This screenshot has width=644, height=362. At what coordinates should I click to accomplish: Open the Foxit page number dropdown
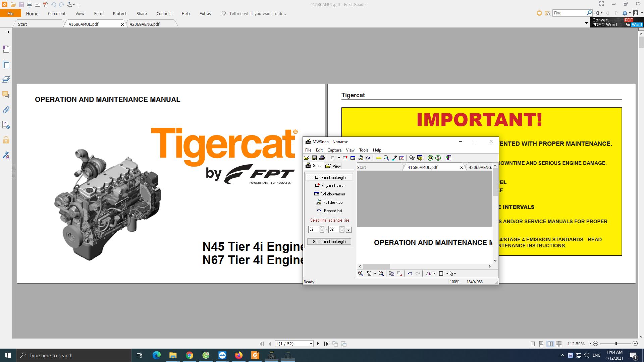coord(310,344)
